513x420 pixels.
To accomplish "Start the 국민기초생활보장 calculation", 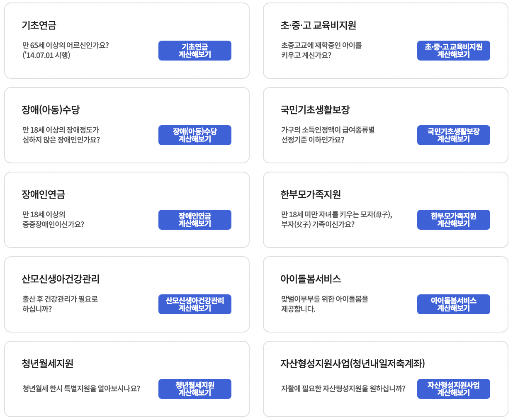I will [453, 135].
